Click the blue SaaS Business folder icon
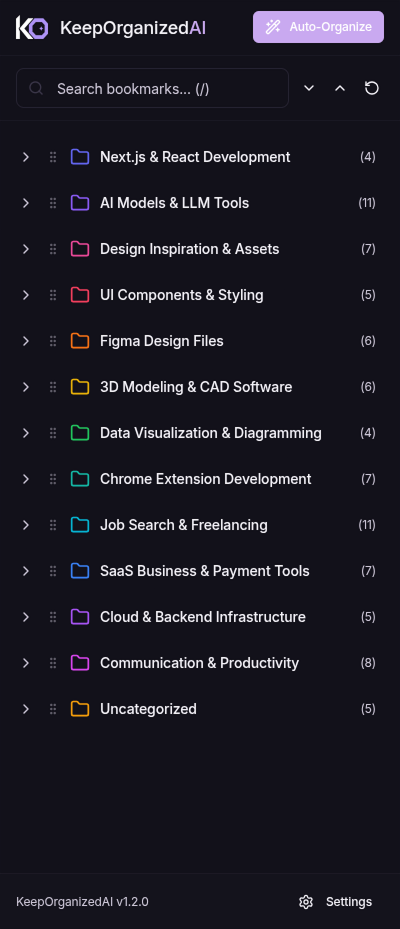400x929 pixels. point(80,571)
